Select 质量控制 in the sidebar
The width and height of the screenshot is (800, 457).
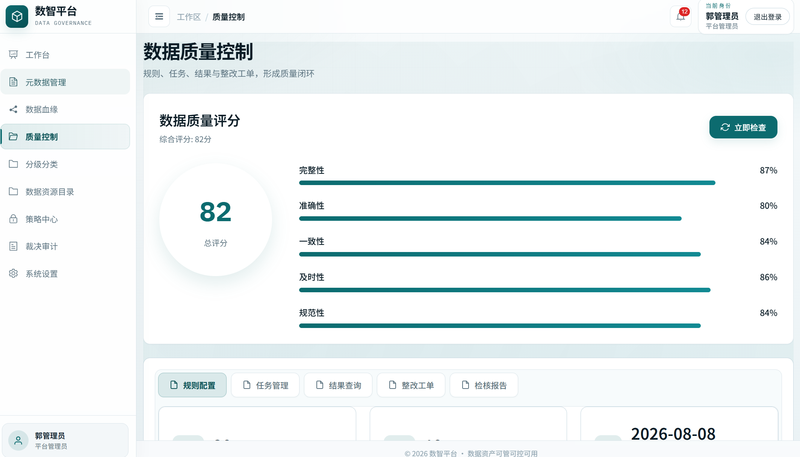pyautogui.click(x=65, y=137)
